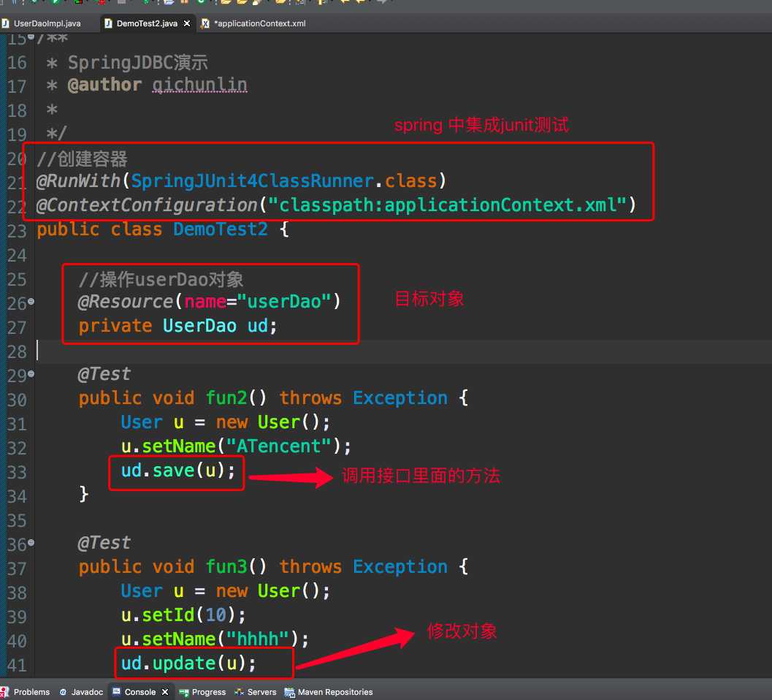Click the "classpath:applicationContext.xml" string
772x700 pixels.
click(x=447, y=205)
